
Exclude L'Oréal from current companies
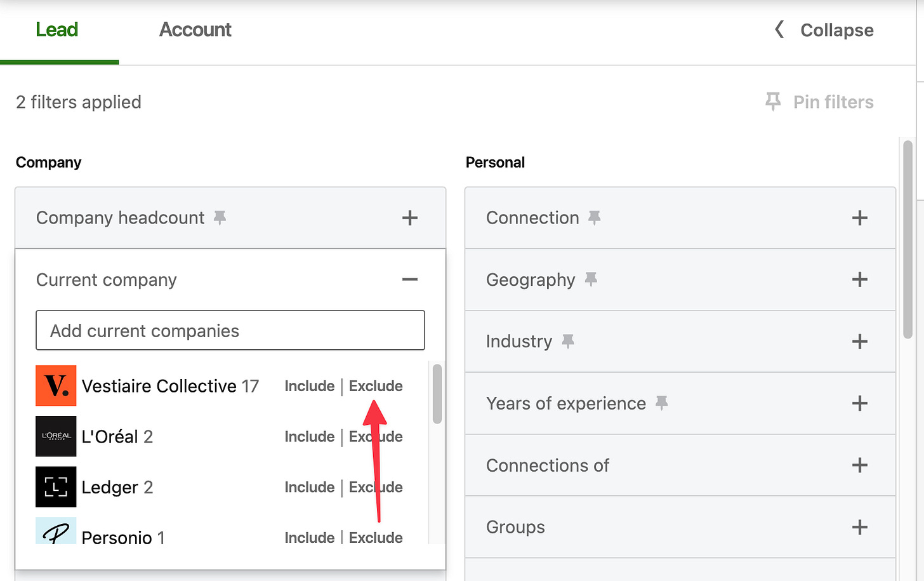tap(376, 437)
